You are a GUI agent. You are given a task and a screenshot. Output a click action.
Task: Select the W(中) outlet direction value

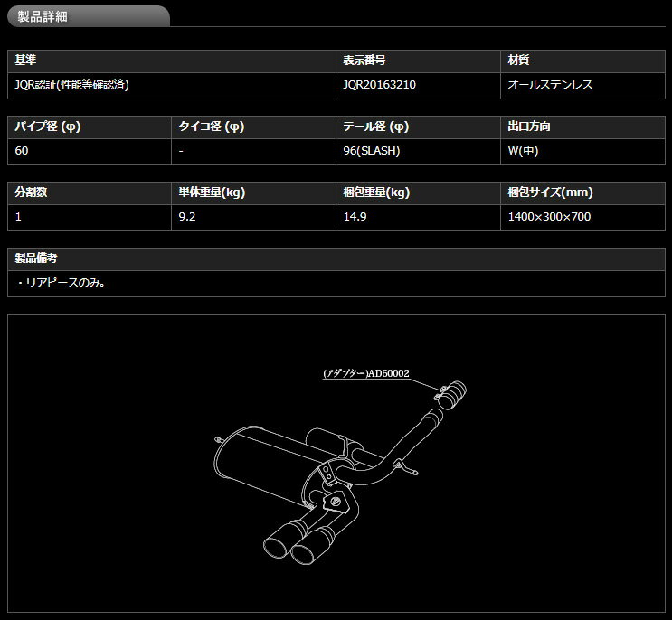coord(523,150)
